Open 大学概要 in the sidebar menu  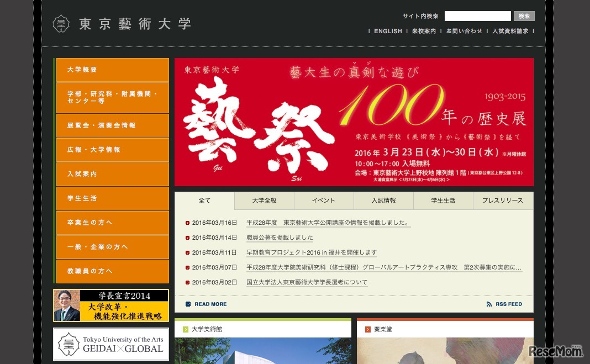click(113, 70)
